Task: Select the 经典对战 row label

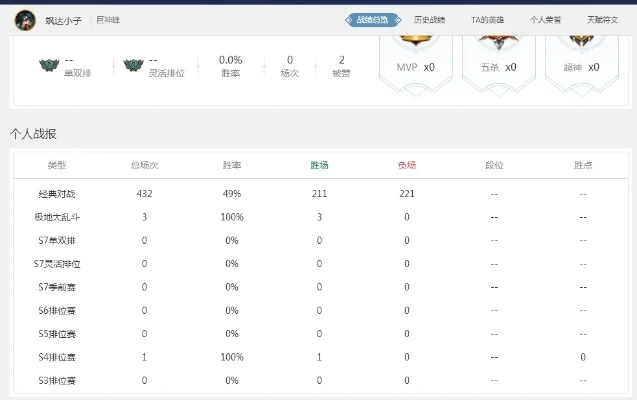Action: (57, 193)
